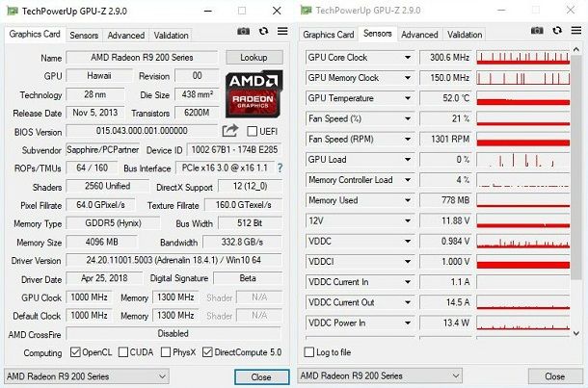The image size is (588, 388).
Task: Switch to Validation tab in right window
Action: (x=465, y=35)
